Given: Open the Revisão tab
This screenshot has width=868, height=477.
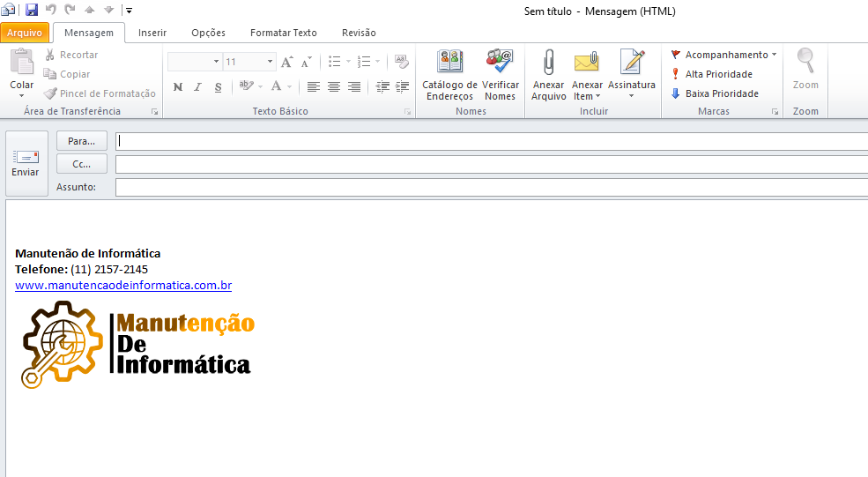Looking at the screenshot, I should tap(359, 33).
